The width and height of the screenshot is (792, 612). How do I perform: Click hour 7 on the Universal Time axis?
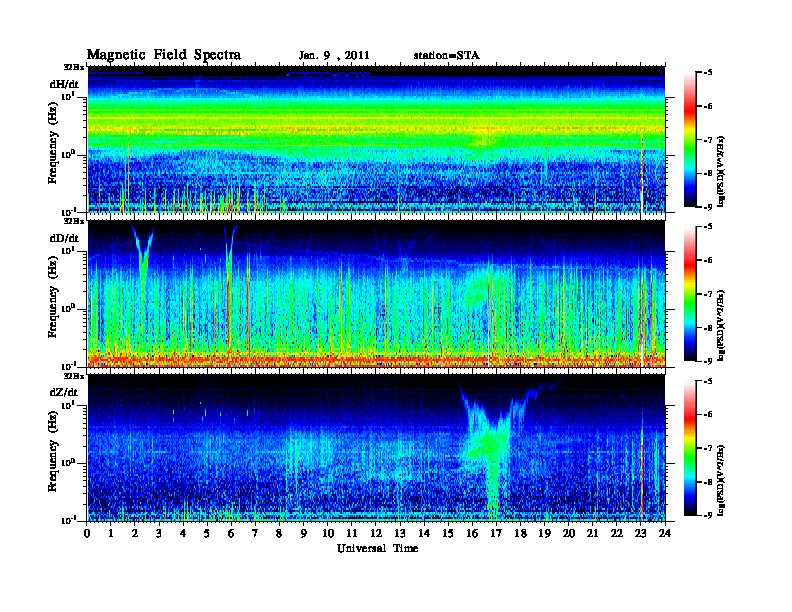(x=256, y=533)
